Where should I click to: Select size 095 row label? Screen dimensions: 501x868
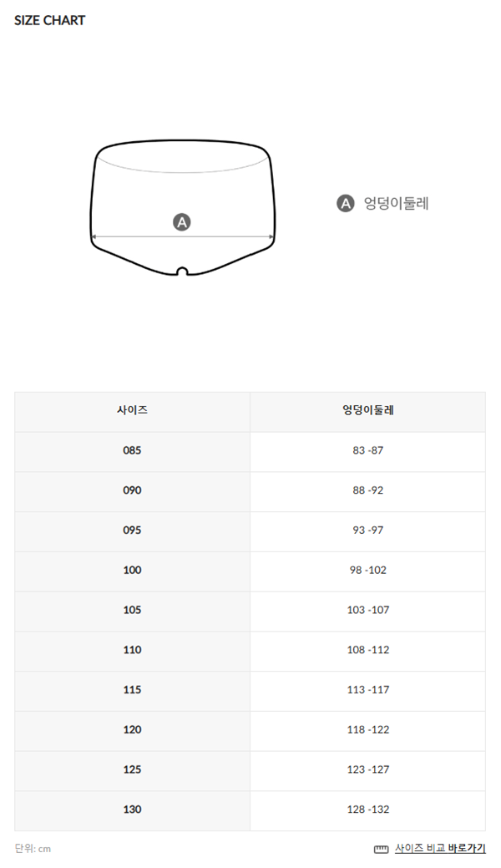132,530
